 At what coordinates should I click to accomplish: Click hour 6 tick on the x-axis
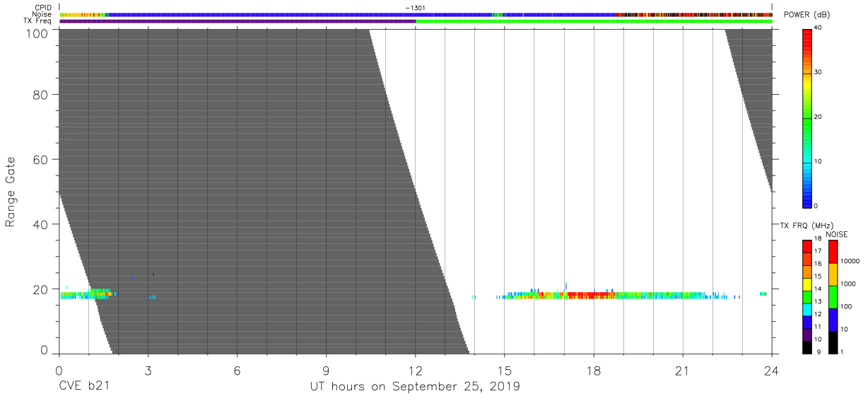click(x=237, y=371)
